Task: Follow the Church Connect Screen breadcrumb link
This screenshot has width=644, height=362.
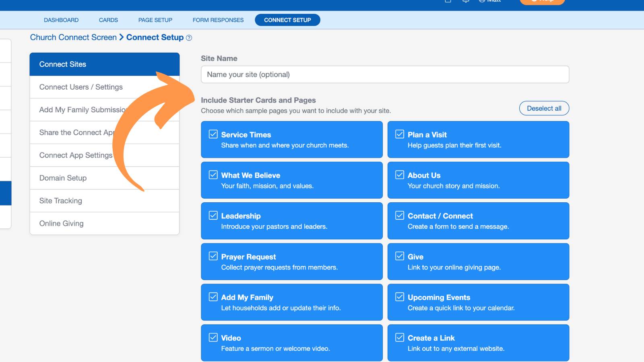Action: pyautogui.click(x=73, y=37)
